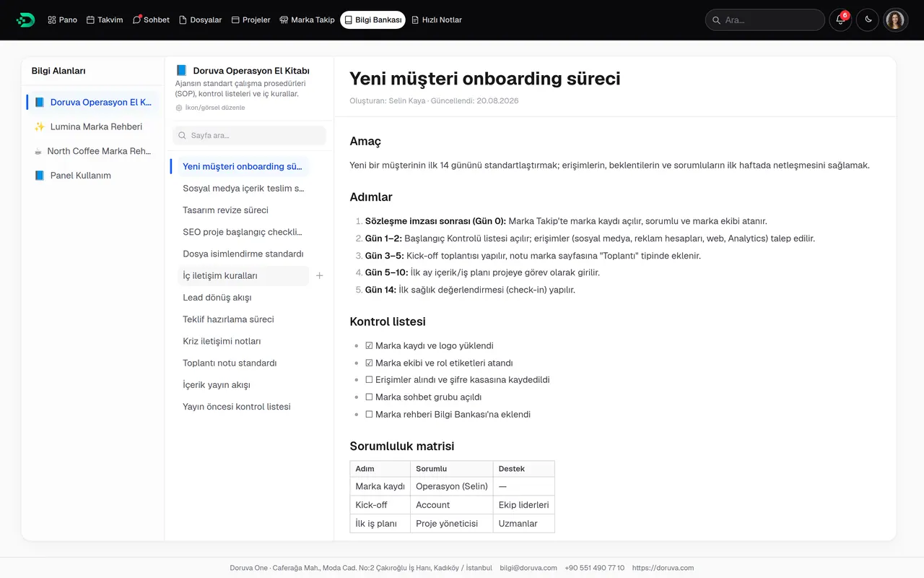The image size is (924, 578).
Task: Open the notifications bell
Action: click(840, 20)
